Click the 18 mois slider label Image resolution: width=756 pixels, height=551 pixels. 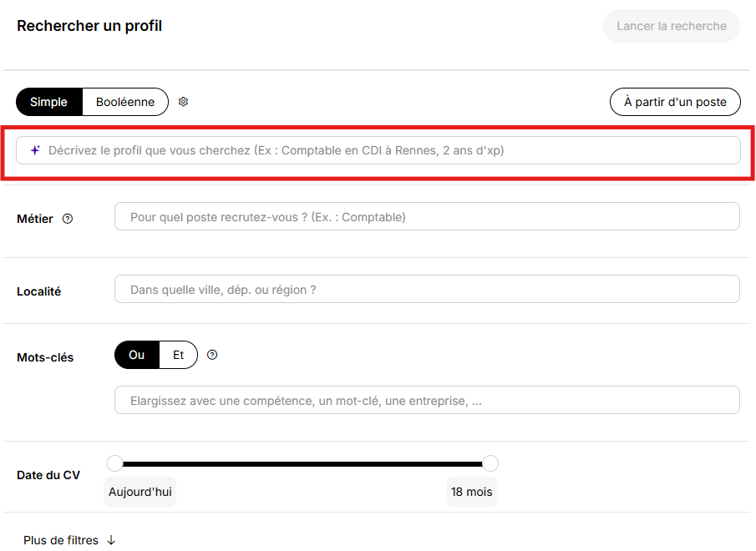471,492
